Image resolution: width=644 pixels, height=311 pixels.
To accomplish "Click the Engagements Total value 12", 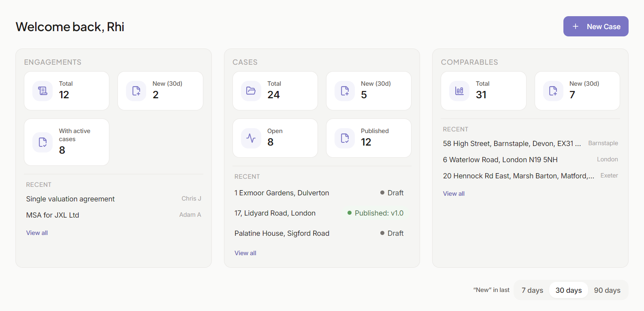I will [x=64, y=95].
